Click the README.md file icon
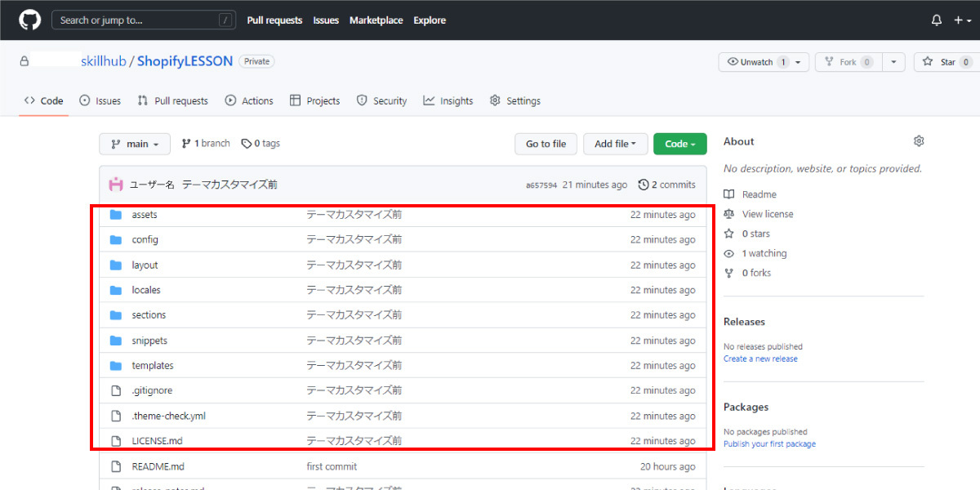Viewport: 980px width, 490px height. (115, 466)
